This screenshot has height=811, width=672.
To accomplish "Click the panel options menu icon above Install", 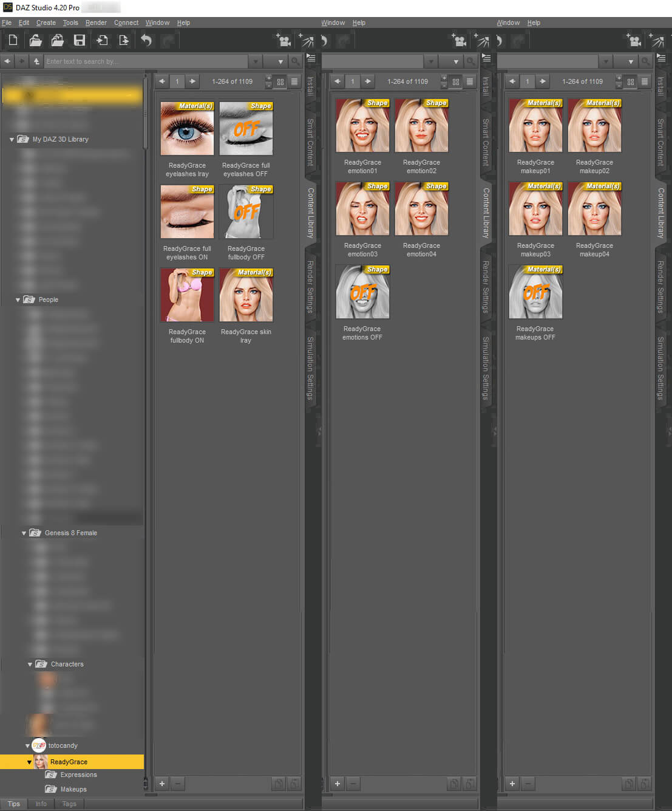I will [311, 58].
